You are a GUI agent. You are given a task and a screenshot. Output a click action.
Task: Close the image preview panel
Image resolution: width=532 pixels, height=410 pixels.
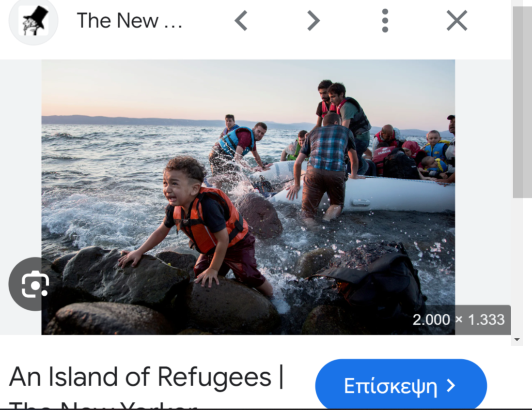click(457, 21)
